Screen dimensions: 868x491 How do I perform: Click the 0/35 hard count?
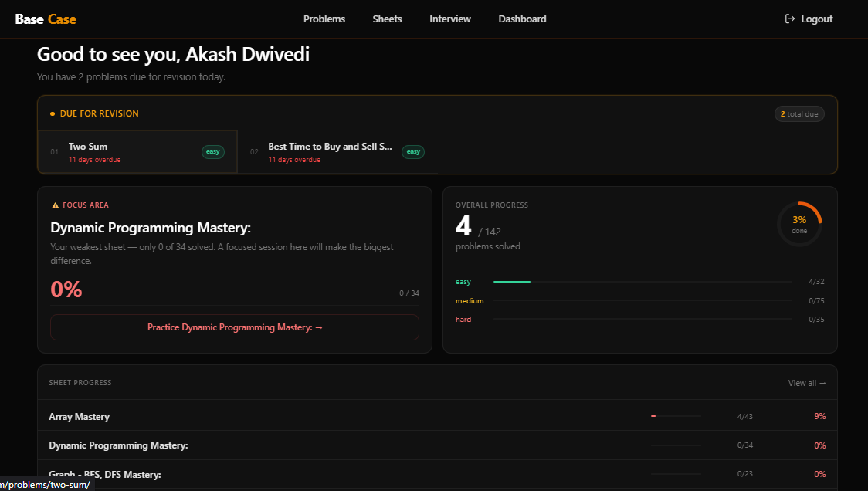coord(816,320)
